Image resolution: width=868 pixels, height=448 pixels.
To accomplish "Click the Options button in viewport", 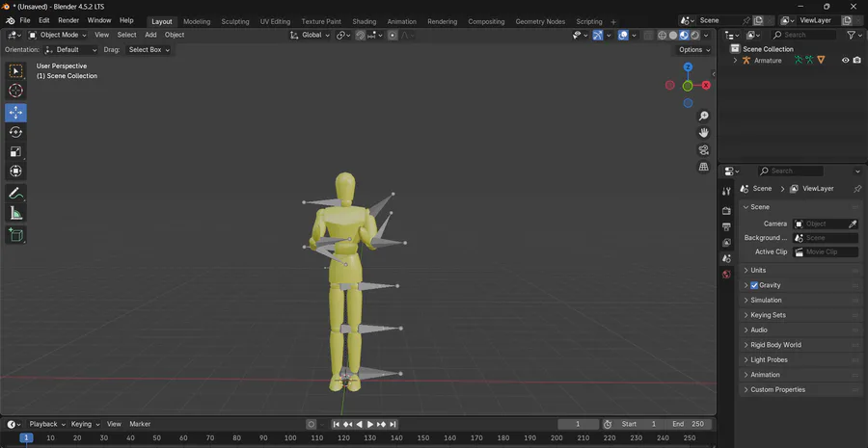I will (x=694, y=50).
